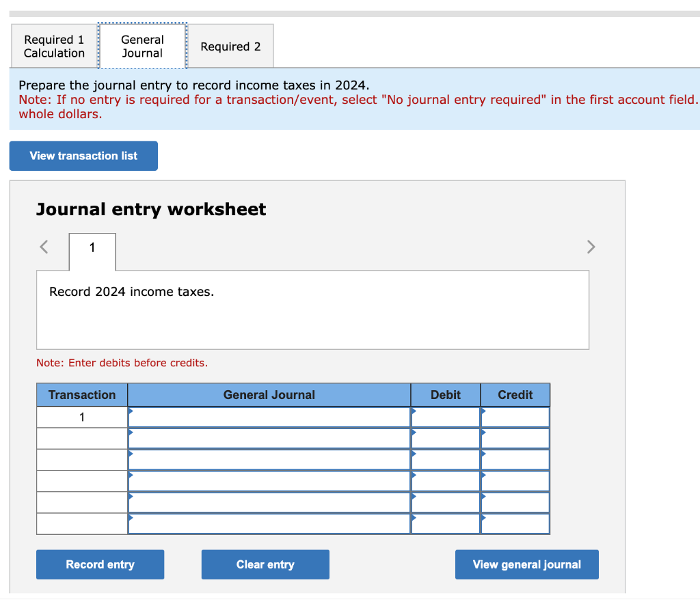Click the Debit field in the fourth row

tap(446, 481)
